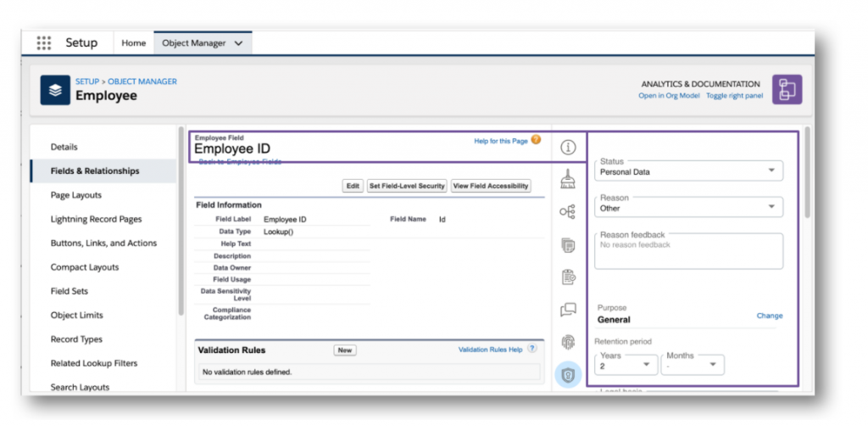Open the dependency tree icon
The width and height of the screenshot is (868, 426).
pyautogui.click(x=568, y=211)
